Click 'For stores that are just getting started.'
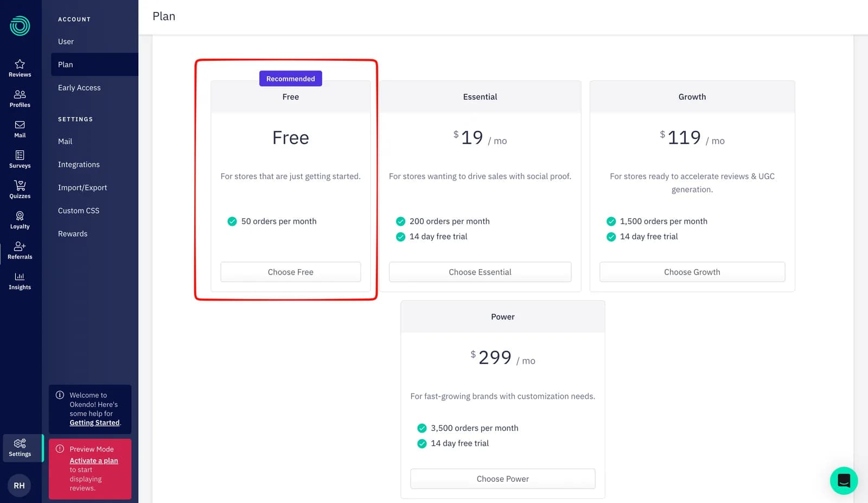This screenshot has width=868, height=503. click(x=290, y=176)
